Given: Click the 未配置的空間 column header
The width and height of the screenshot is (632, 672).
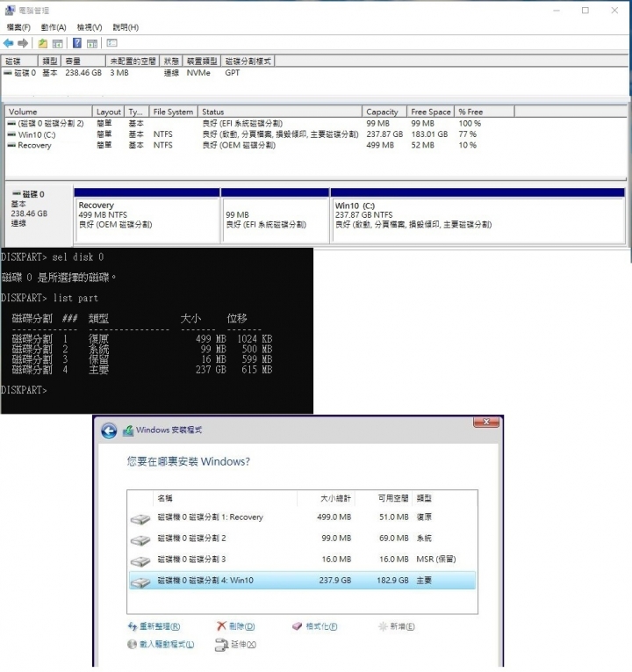Looking at the screenshot, I should point(133,61).
